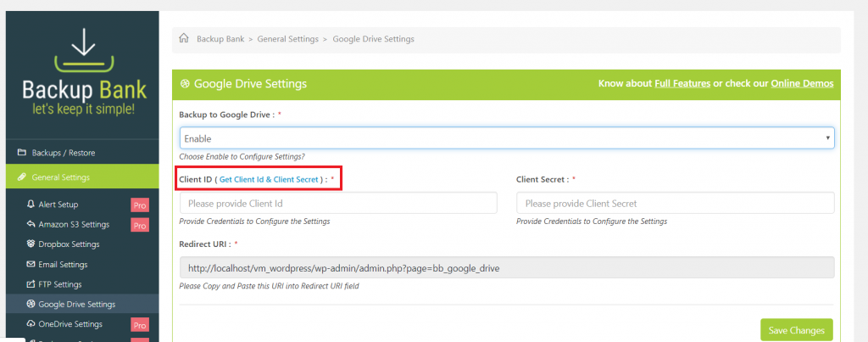Click the home icon in breadcrumb
The image size is (868, 342).
pyautogui.click(x=184, y=39)
